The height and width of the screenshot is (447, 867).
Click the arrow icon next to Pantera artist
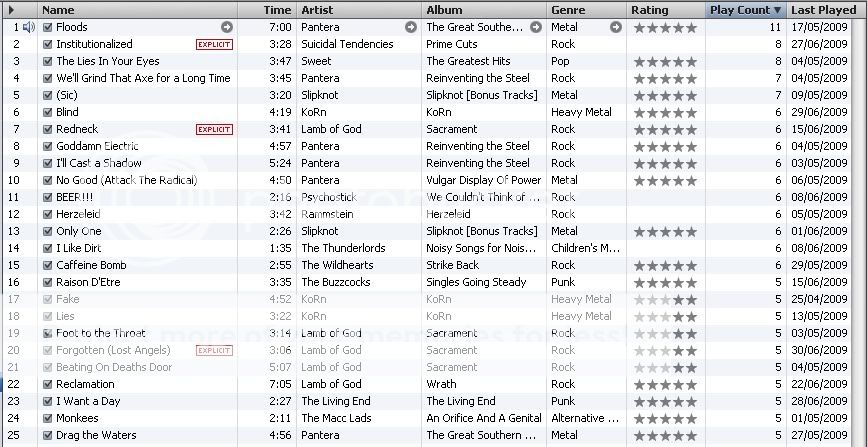tap(411, 27)
